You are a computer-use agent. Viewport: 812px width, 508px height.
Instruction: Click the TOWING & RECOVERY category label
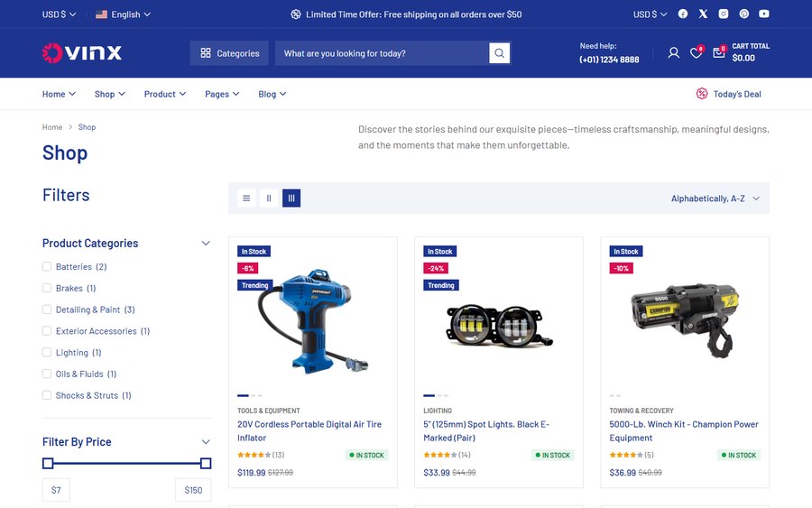641,411
